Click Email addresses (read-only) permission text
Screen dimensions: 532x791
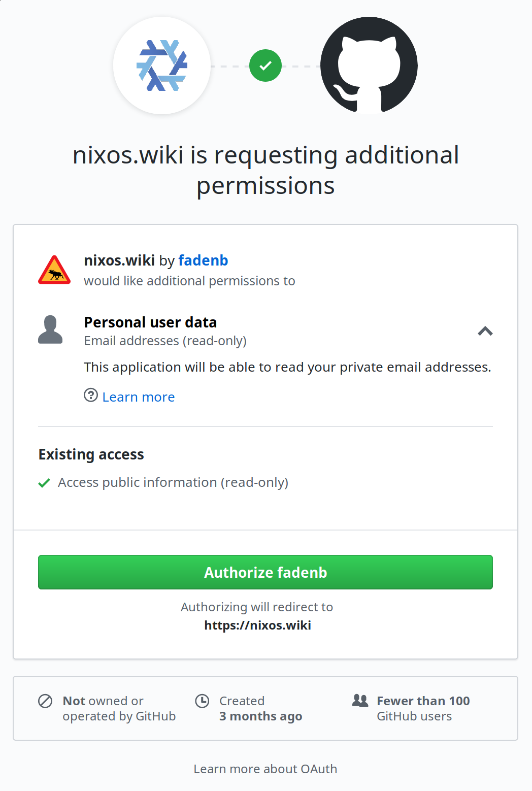[x=165, y=341]
